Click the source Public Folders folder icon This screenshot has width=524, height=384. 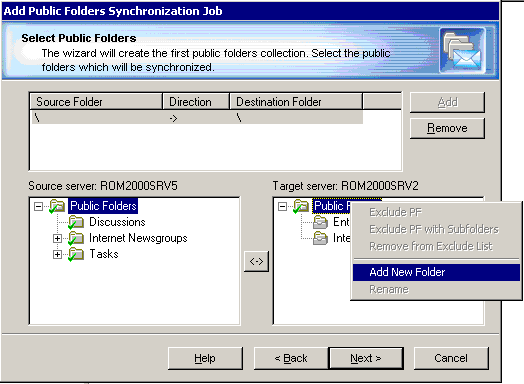[57, 206]
